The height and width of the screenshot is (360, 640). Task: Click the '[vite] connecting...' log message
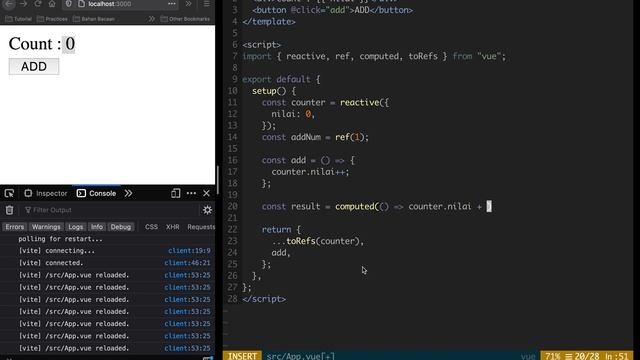(x=57, y=251)
